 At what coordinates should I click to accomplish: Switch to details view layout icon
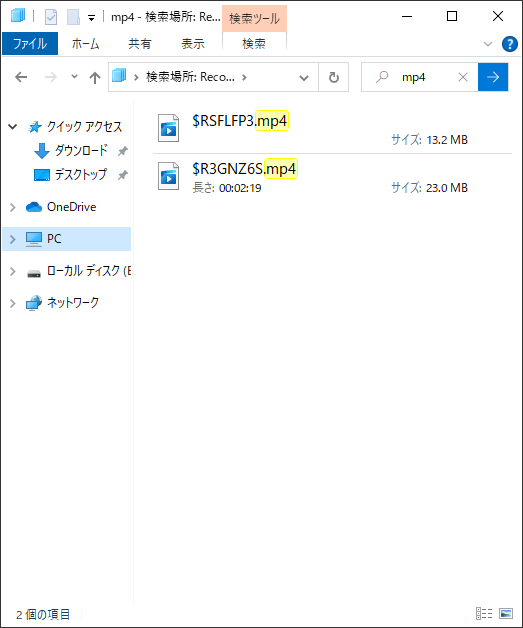[484, 613]
